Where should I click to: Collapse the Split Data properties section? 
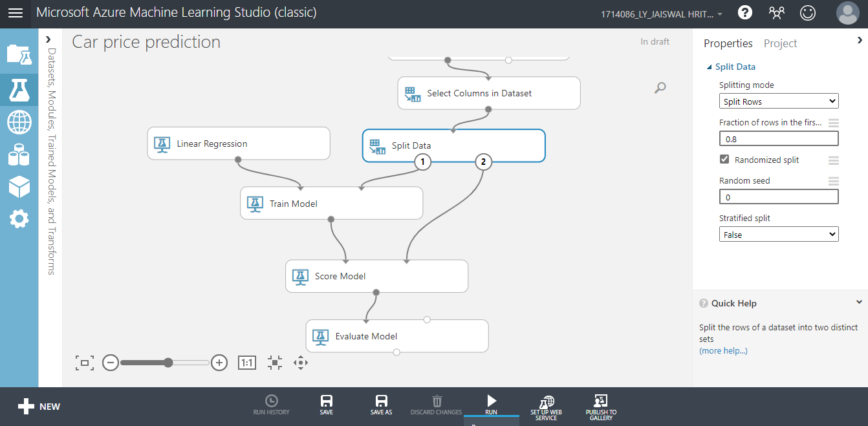(710, 67)
